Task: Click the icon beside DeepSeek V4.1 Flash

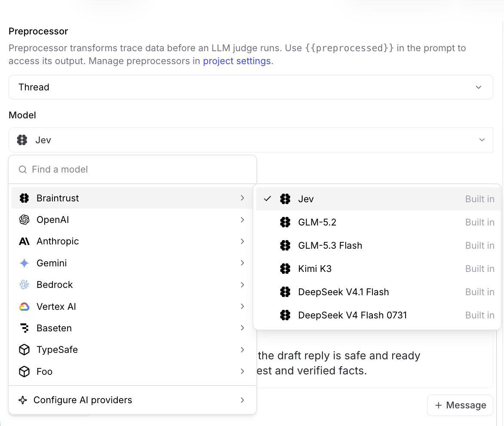Action: (285, 292)
